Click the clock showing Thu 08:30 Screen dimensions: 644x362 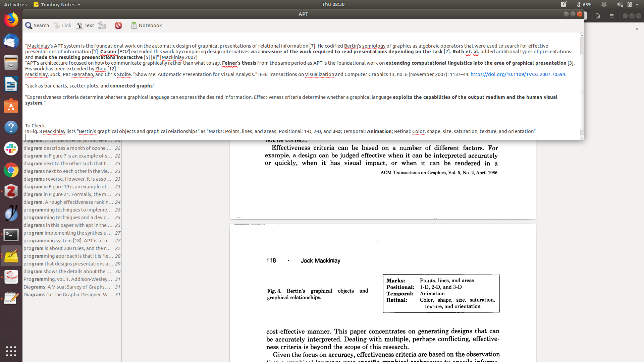[333, 4]
